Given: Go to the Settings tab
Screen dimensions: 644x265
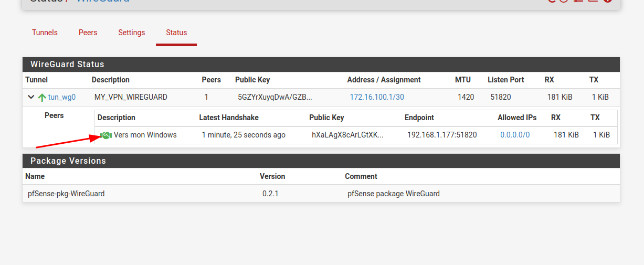Looking at the screenshot, I should (131, 33).
